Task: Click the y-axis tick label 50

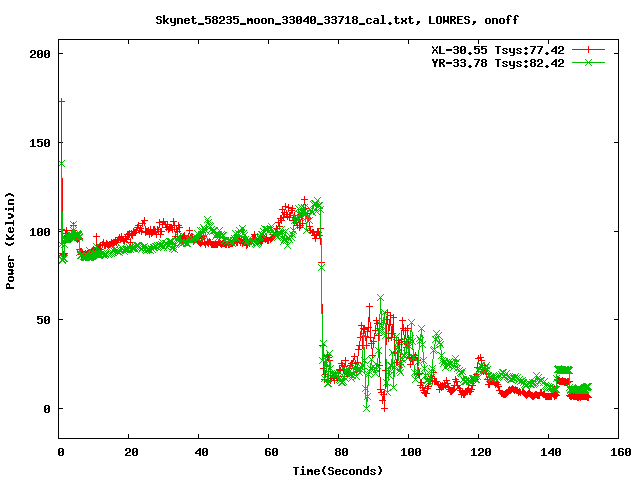Action: tap(43, 320)
